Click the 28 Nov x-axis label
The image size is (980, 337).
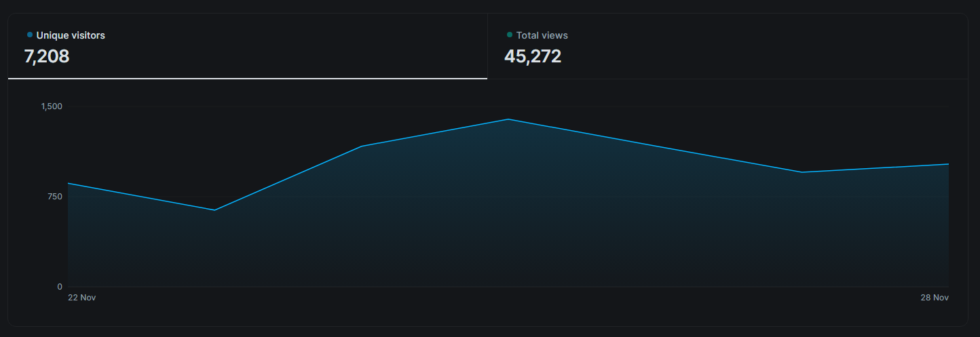pyautogui.click(x=935, y=298)
